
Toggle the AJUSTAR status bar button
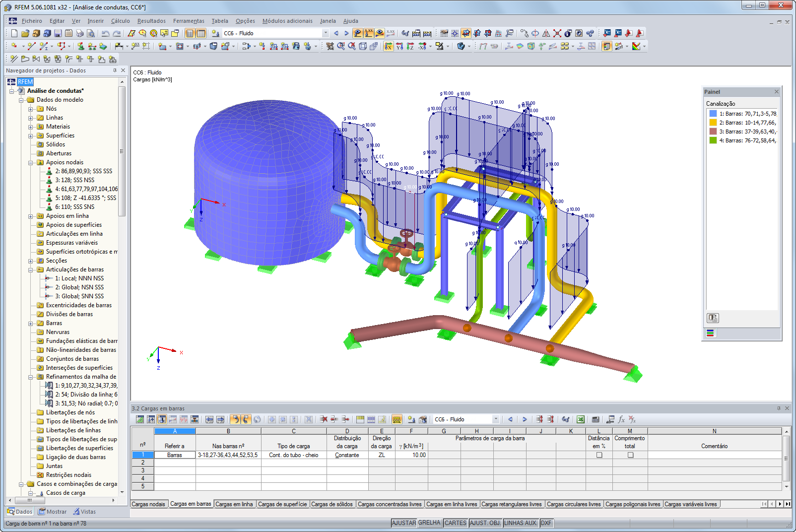tap(404, 523)
